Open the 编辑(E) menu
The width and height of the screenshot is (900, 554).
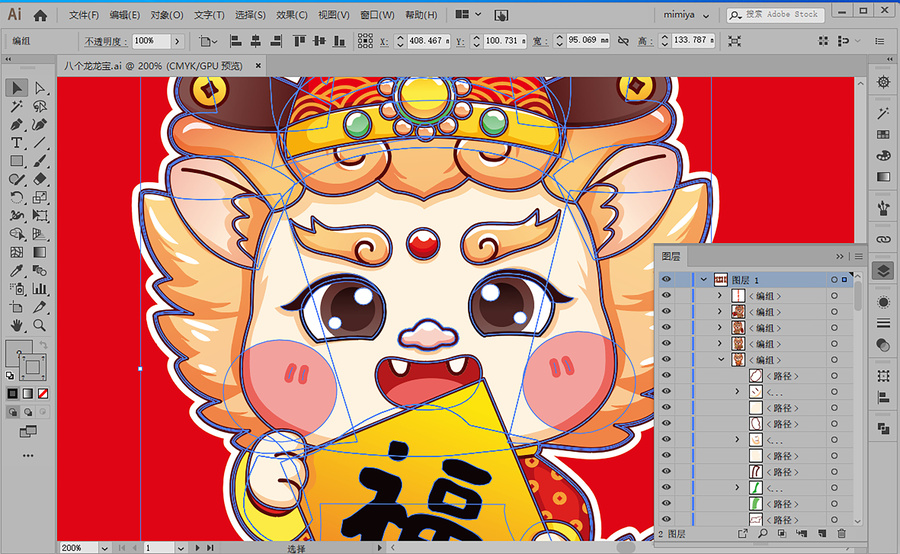pos(125,15)
